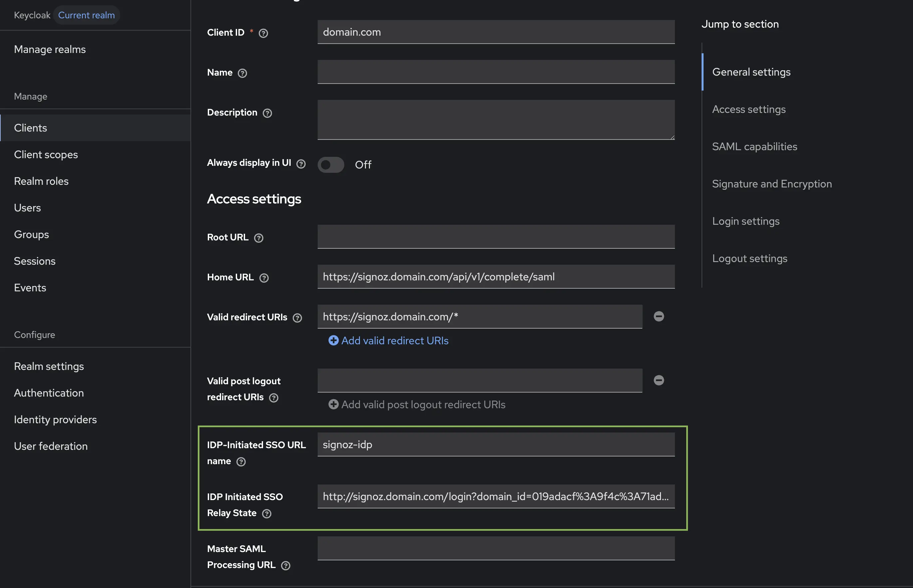The width and height of the screenshot is (913, 588).
Task: Open help icon next to Name label
Action: (x=242, y=73)
